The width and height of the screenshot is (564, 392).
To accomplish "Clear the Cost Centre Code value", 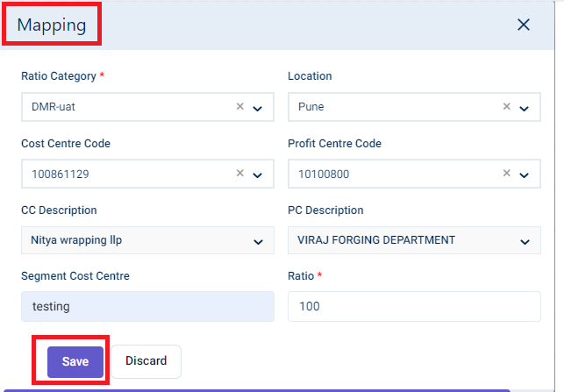I will coord(240,173).
